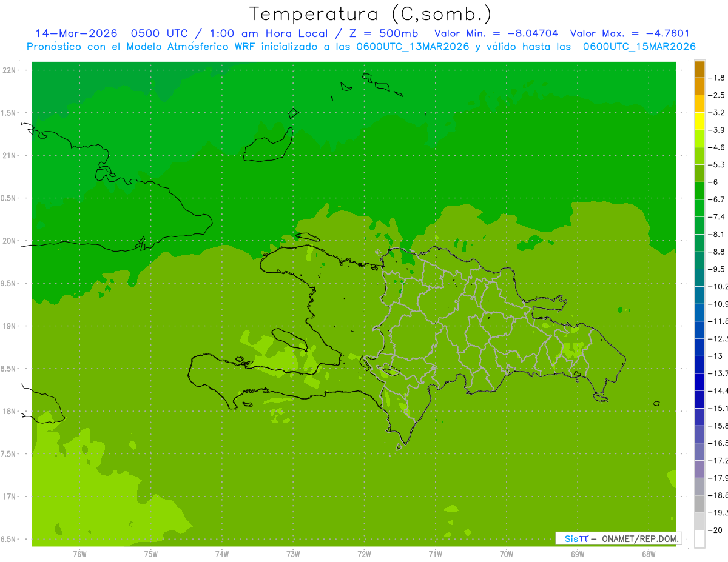Click the '75W' longitude label
This screenshot has width=728, height=562.
point(151,554)
